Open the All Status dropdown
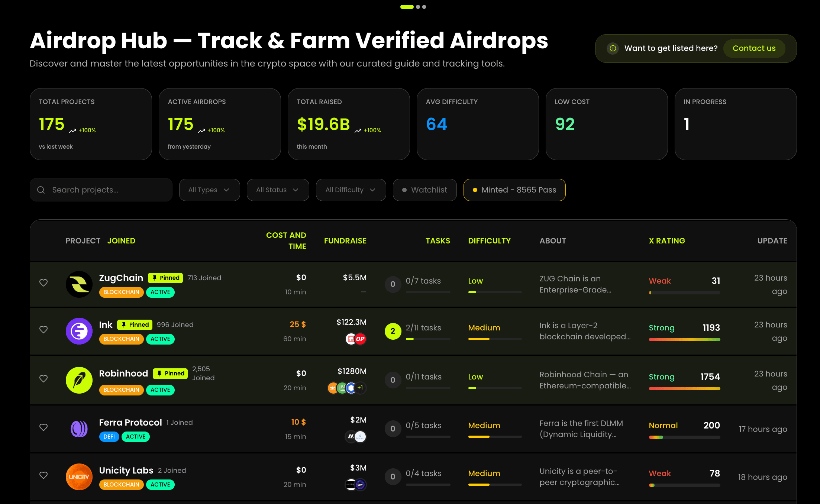Screen dimensions: 820x504 pyautogui.click(x=278, y=190)
